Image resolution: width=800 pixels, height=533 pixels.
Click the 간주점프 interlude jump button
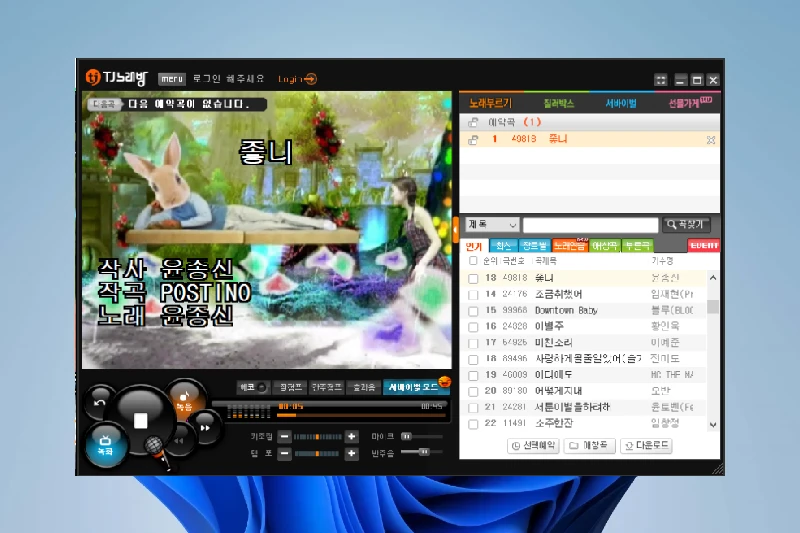point(327,388)
